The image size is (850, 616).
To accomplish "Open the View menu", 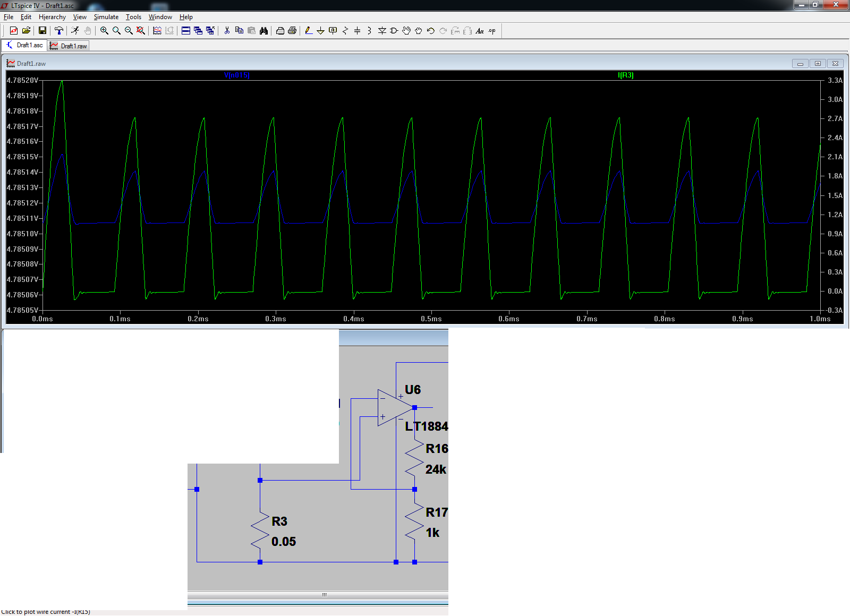I will point(80,17).
